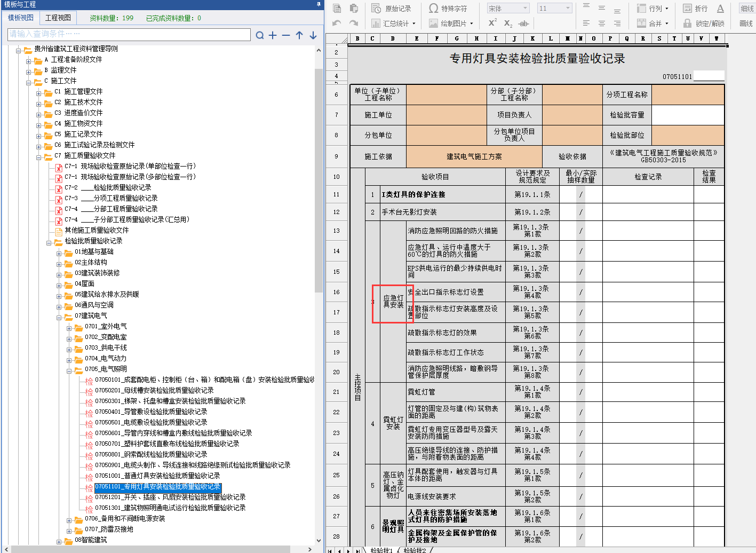Click the 画线 draw line button
The height and width of the screenshot is (553, 756).
tap(746, 23)
